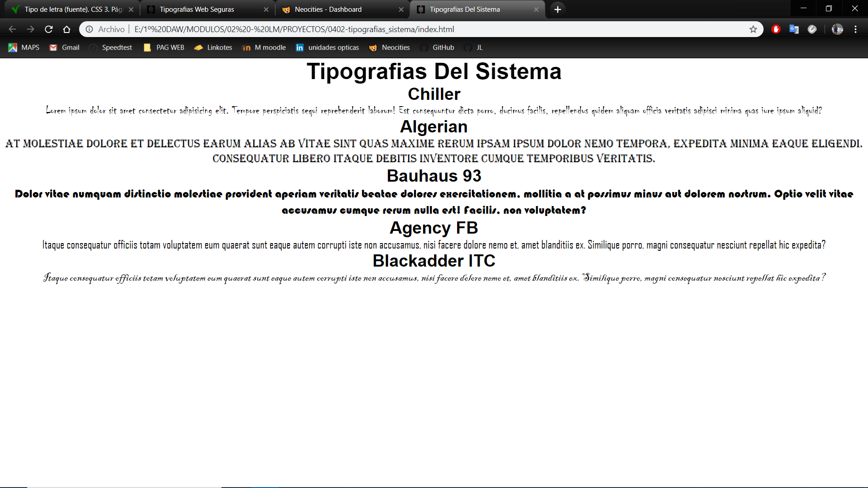Click the grey round extension icon

point(812,29)
